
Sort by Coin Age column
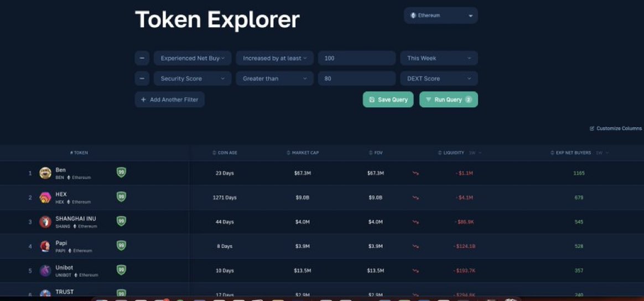click(225, 153)
